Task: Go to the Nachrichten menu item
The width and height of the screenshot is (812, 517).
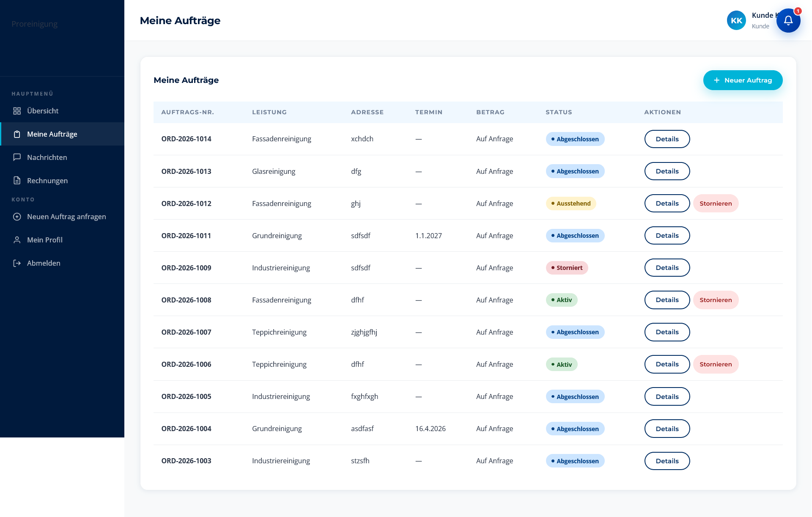Action: pos(63,157)
